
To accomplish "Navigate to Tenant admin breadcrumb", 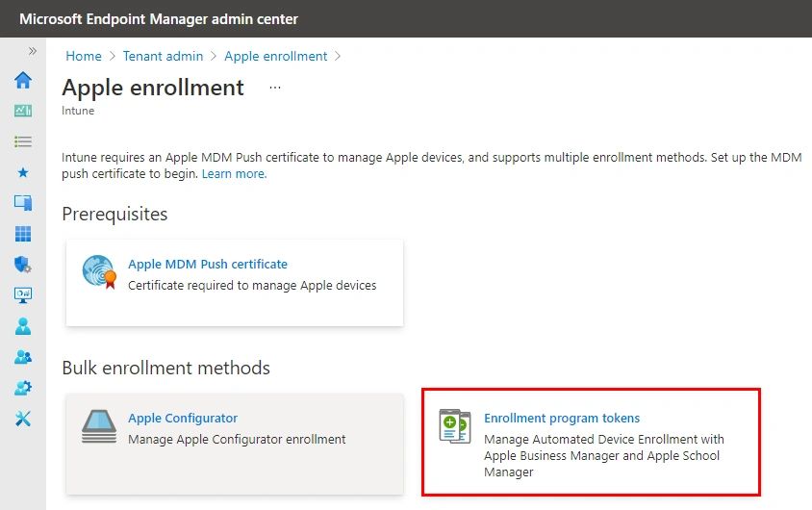I will (x=163, y=56).
